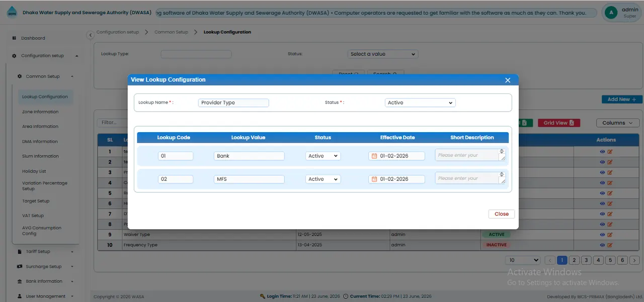Viewport: 644px width, 302px height.
Task: Click the eye icon in row 1 Actions
Action: coord(602,151)
